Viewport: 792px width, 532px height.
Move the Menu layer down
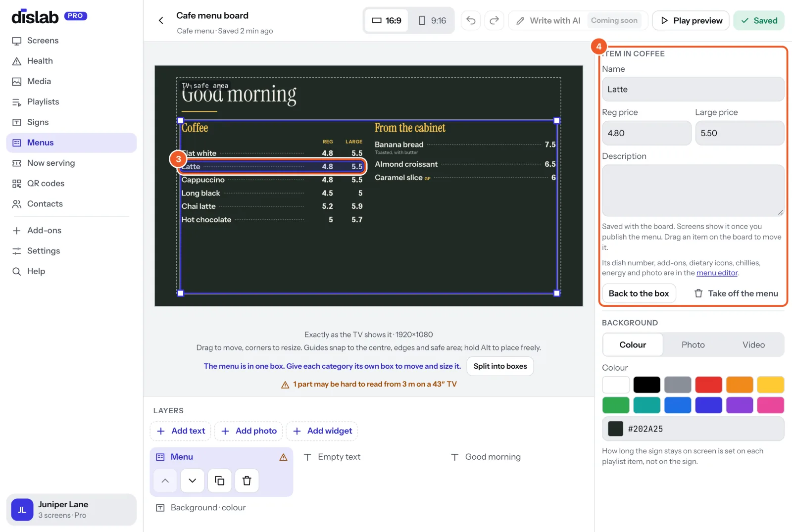[x=193, y=481]
